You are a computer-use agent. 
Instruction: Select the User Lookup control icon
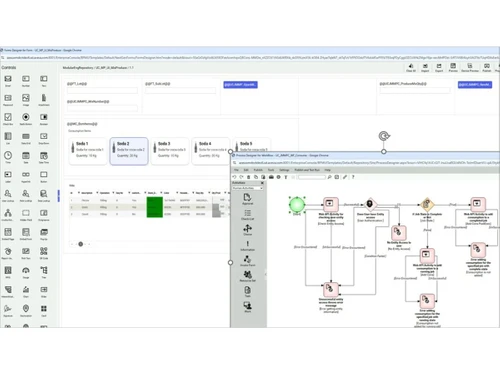tap(8, 194)
